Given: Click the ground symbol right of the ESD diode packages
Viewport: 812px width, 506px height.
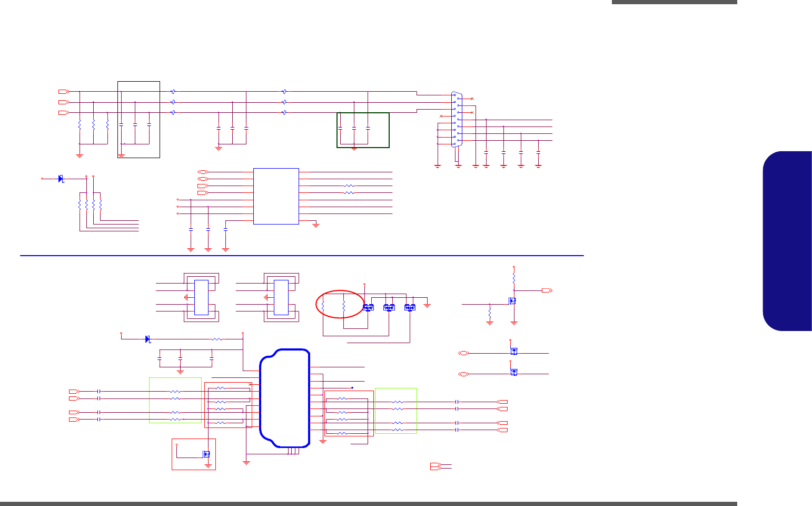Looking at the screenshot, I should point(427,305).
